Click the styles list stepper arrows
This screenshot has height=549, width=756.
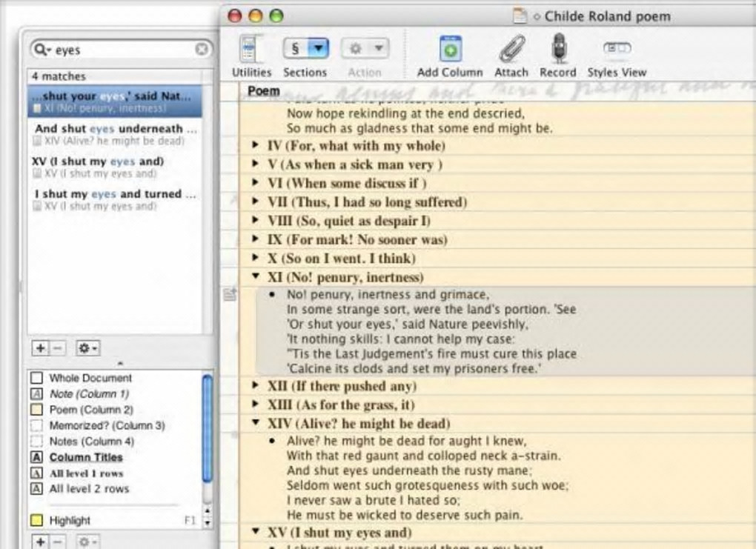208,516
